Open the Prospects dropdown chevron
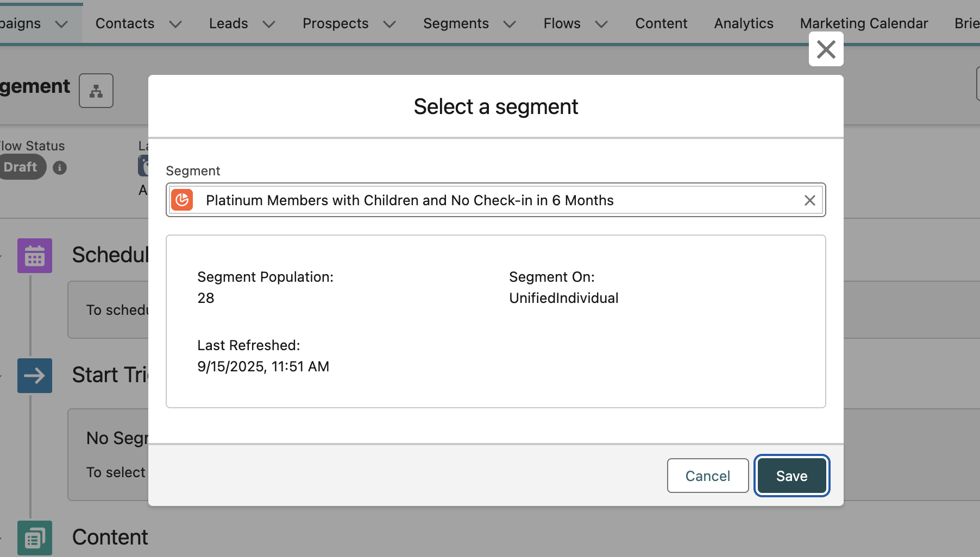980x557 pixels. click(x=390, y=24)
